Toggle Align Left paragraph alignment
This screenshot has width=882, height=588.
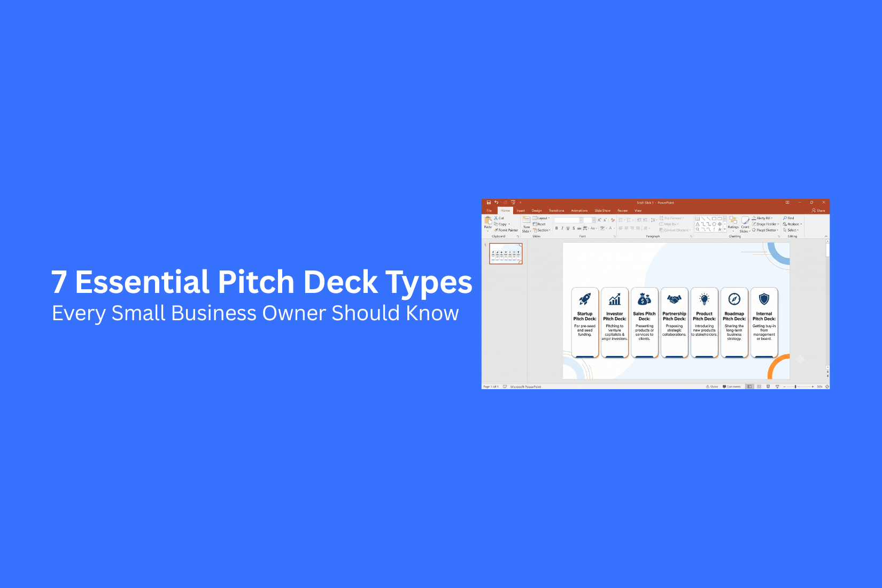(621, 228)
